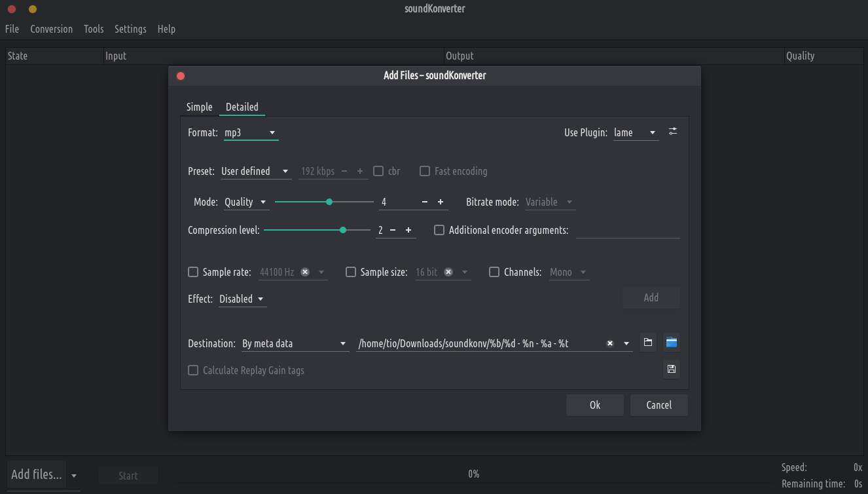Click the small folder icon beside the destination path

point(648,342)
